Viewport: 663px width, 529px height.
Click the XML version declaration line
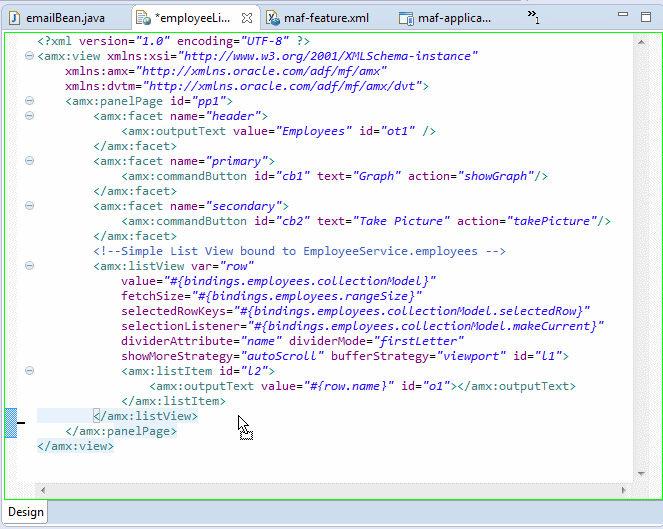click(173, 41)
